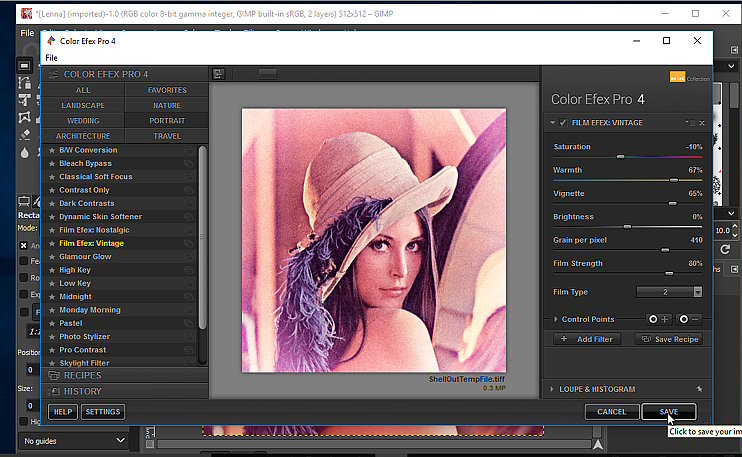Image resolution: width=742 pixels, height=457 pixels.
Task: Increment GIMP 10.0 spinner value
Action: point(735,227)
